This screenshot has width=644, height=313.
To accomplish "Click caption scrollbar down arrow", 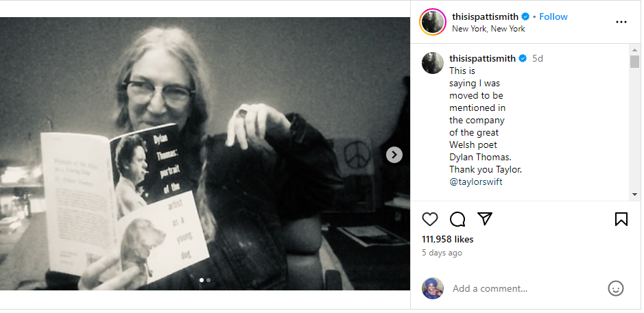I will click(x=635, y=195).
